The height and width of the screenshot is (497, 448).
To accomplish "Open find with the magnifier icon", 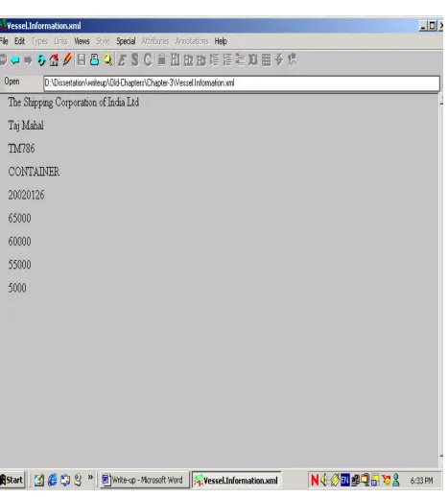I will pos(107,59).
